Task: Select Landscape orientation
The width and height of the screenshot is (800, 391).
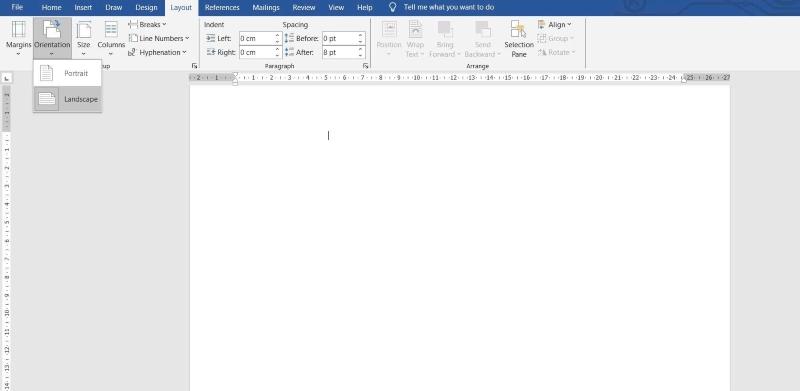Action: coord(68,99)
